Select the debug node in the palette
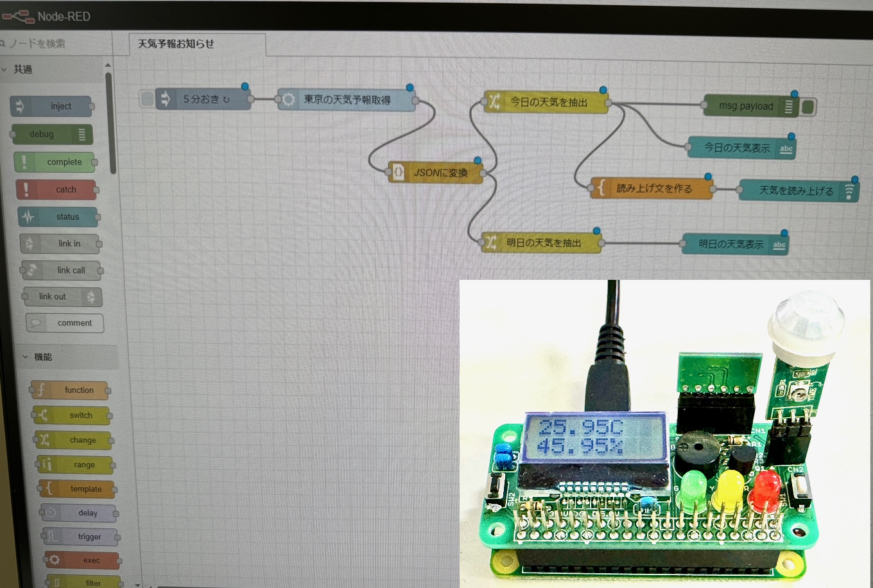Screen dimensions: 873x588 (53, 134)
